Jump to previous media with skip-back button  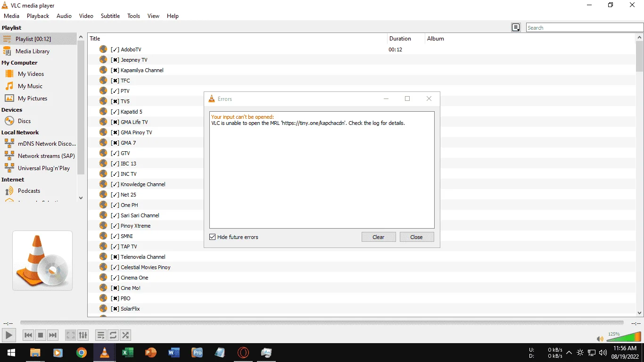28,335
